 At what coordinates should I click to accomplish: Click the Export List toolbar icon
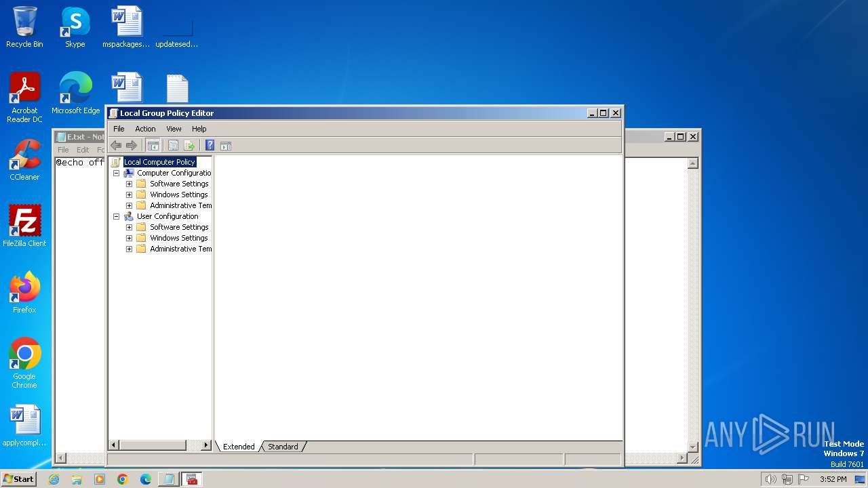pyautogui.click(x=189, y=145)
